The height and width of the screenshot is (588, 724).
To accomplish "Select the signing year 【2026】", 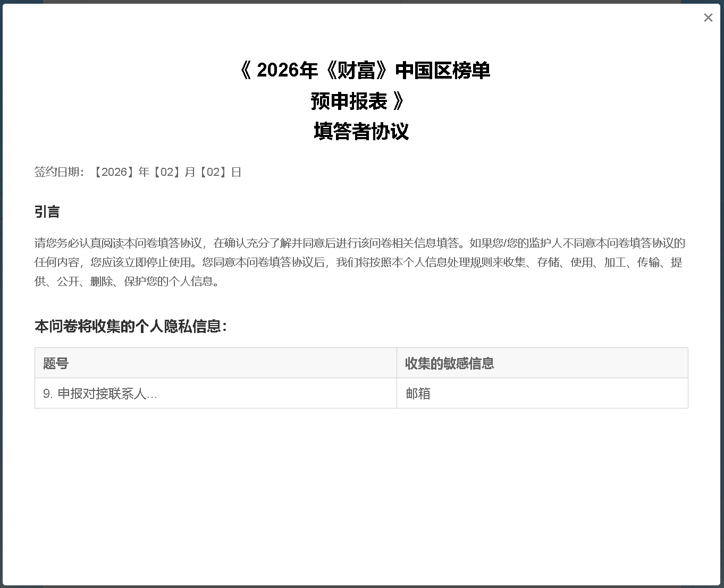I will (114, 172).
